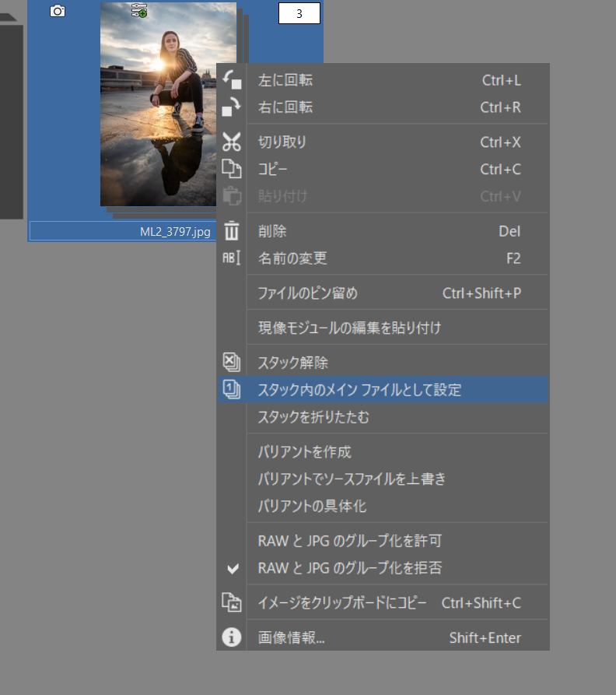Open 画像情報... from menu
Screen dimensions: 616x695
click(x=383, y=637)
